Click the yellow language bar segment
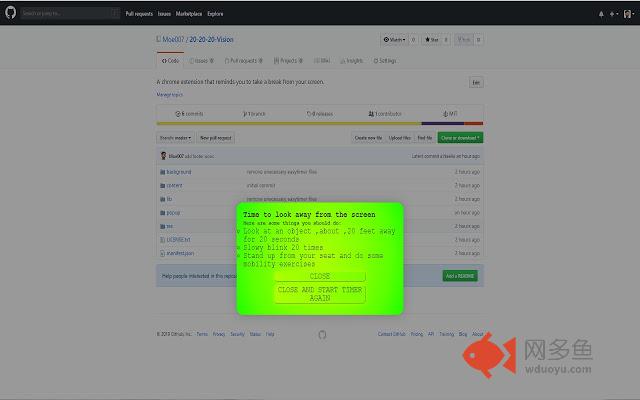Image resolution: width=640 pixels, height=400 pixels. pyautogui.click(x=289, y=123)
